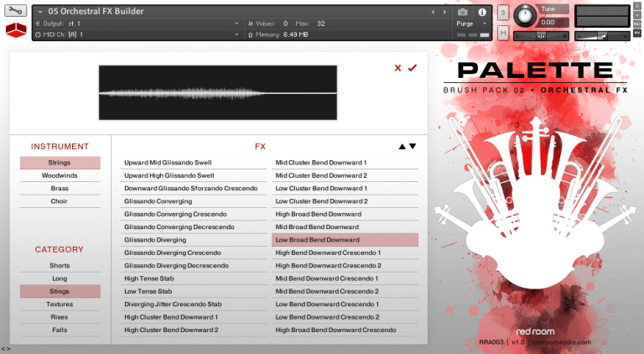The image size is (644, 354).
Task: Select Glissando Diverging Decrescendo
Action: tap(194, 266)
